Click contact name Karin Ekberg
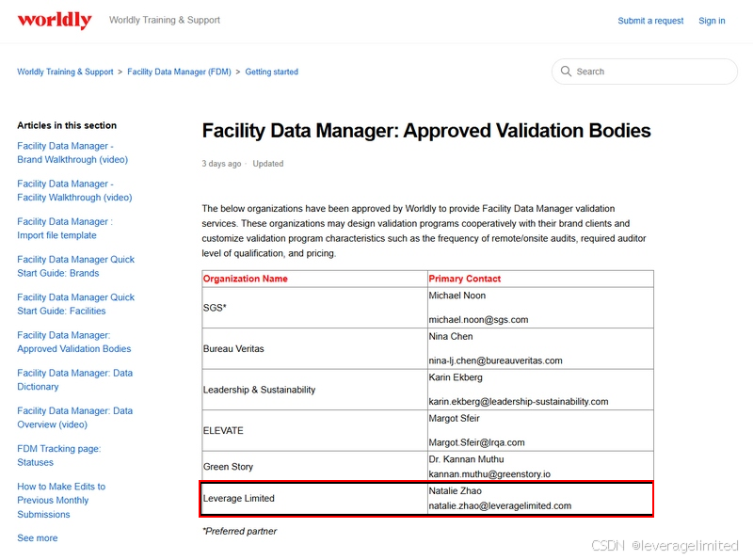753x560 pixels. [456, 377]
